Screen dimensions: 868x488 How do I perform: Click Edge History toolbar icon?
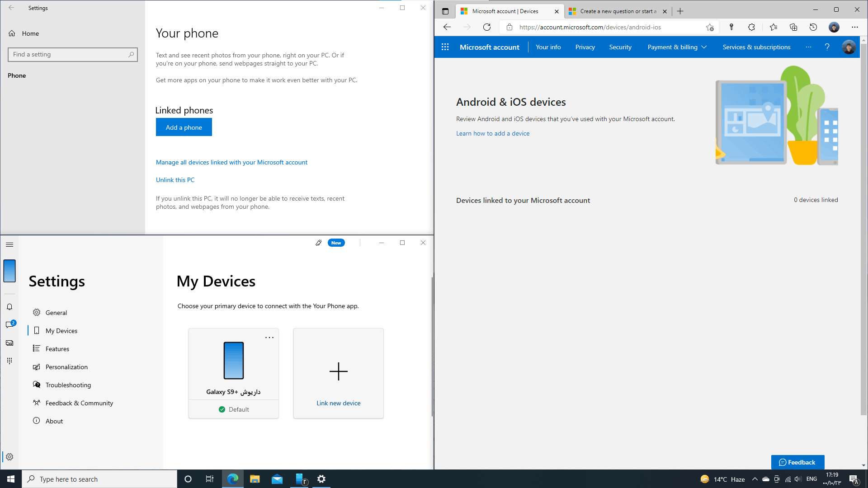pos(813,27)
